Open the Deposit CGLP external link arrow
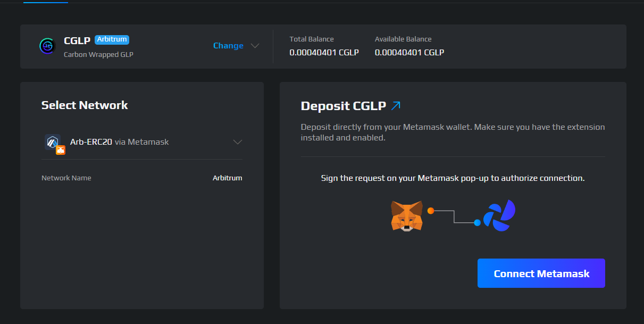This screenshot has height=324, width=644. pos(396,106)
